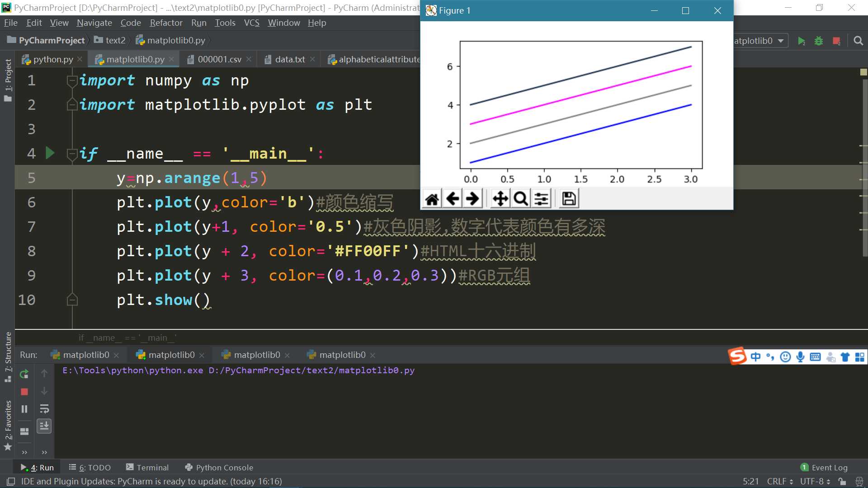This screenshot has height=488, width=868.
Task: Click the Pause output icon in Run panel
Action: [x=24, y=409]
